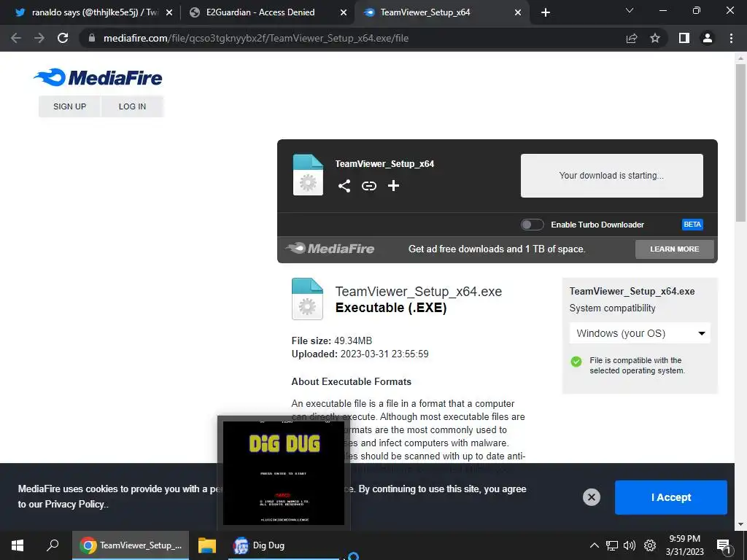Share this page via address bar share icon
The width and height of the screenshot is (747, 560).
(632, 38)
